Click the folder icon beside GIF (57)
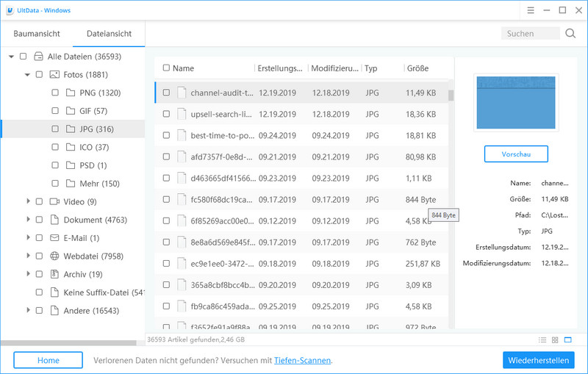Image resolution: width=588 pixels, height=374 pixels. coord(71,110)
